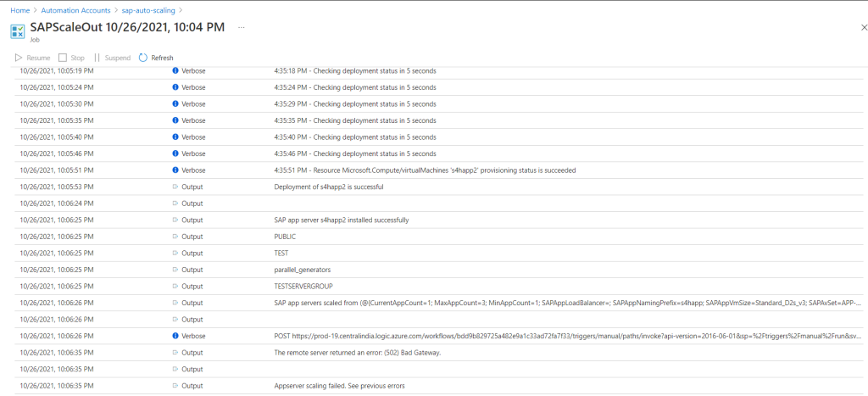Screen dimensions: 868x396
Task: Click Verbose info icon at 10:05:30 PM
Action: click(175, 104)
